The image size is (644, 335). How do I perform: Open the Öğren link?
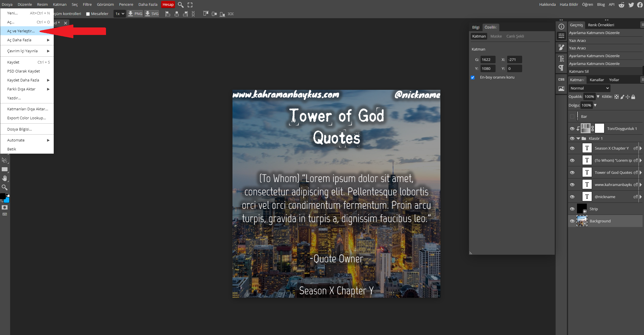[x=587, y=4]
